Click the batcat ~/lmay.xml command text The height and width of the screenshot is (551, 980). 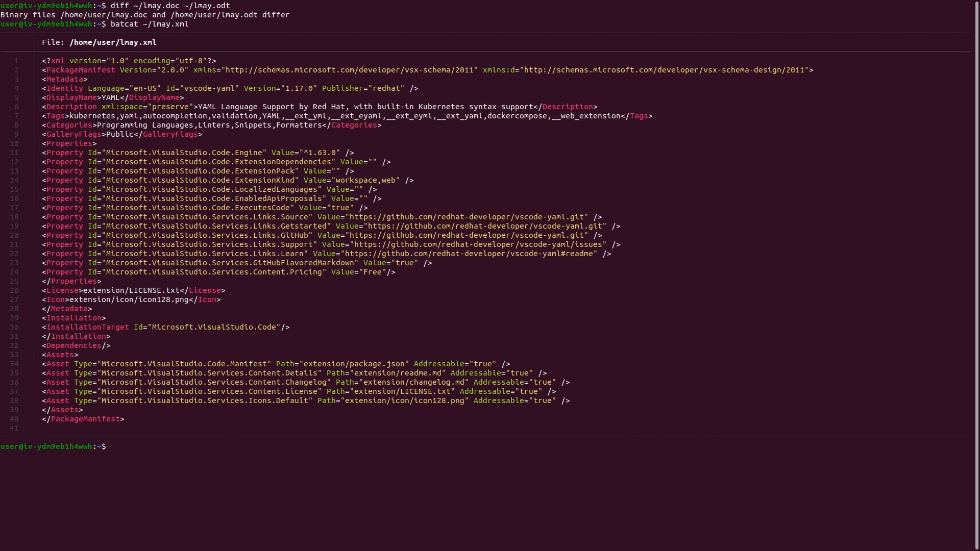click(150, 24)
